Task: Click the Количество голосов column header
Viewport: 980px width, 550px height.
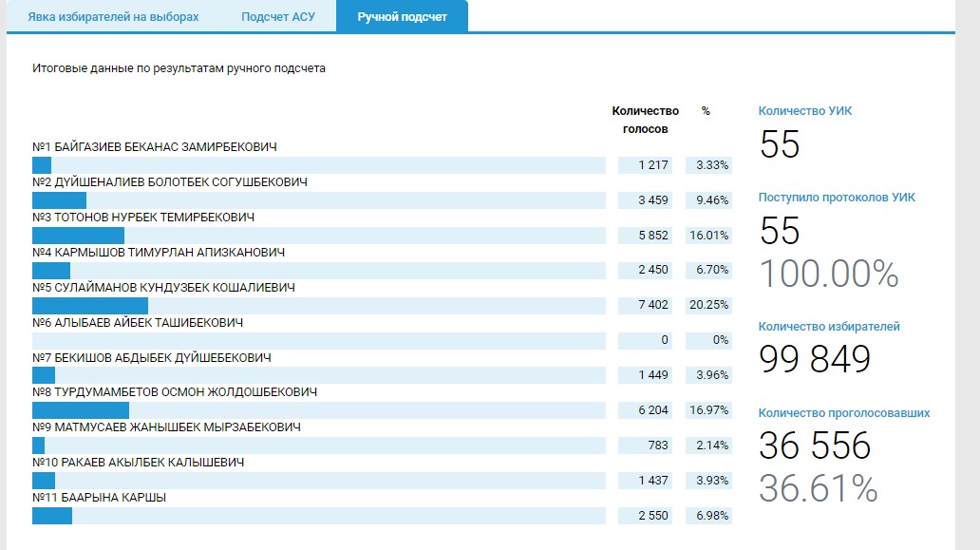Action: point(645,120)
